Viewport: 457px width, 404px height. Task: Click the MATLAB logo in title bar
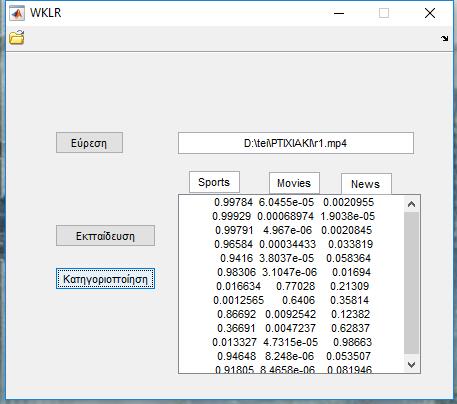tap(17, 13)
